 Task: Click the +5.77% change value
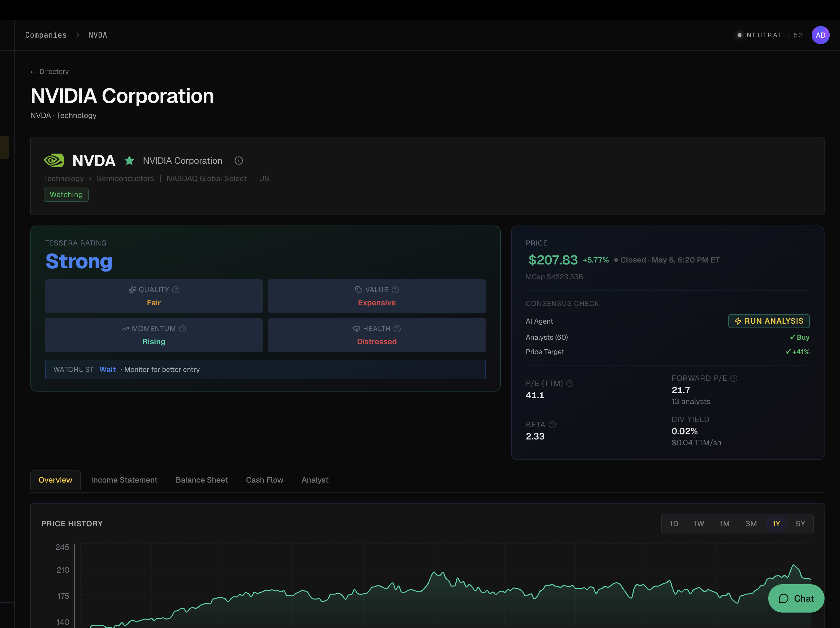coord(596,260)
